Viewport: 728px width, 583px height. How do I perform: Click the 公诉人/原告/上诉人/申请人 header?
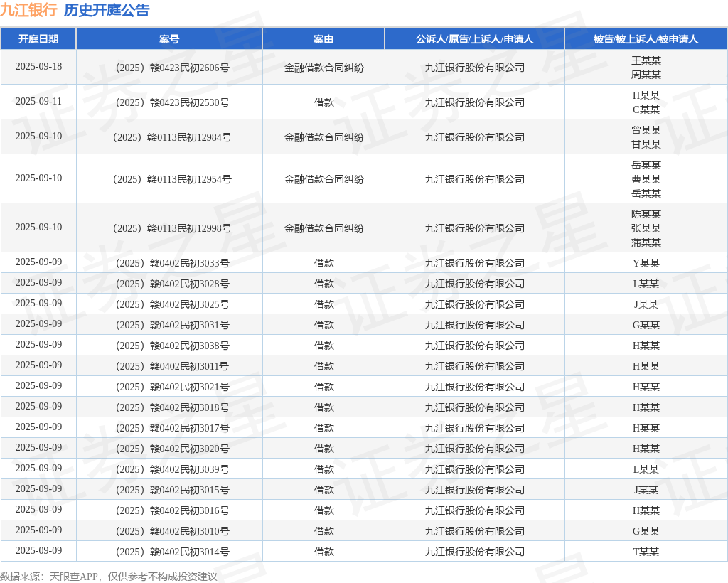(x=474, y=39)
